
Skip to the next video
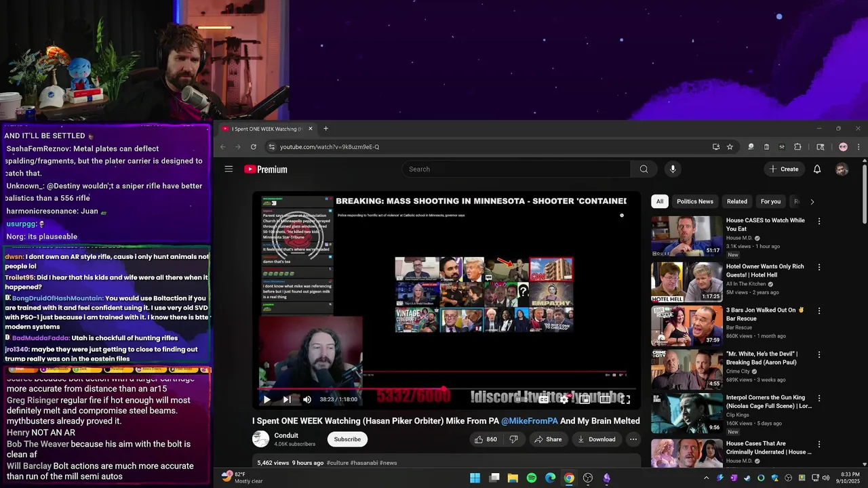[287, 400]
